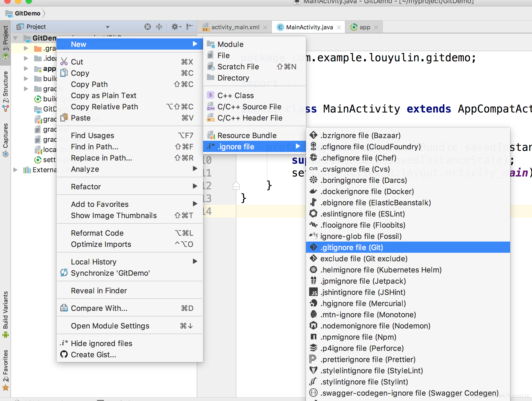Toggle the 1: Project tool window
532x401 pixels.
pos(5,43)
